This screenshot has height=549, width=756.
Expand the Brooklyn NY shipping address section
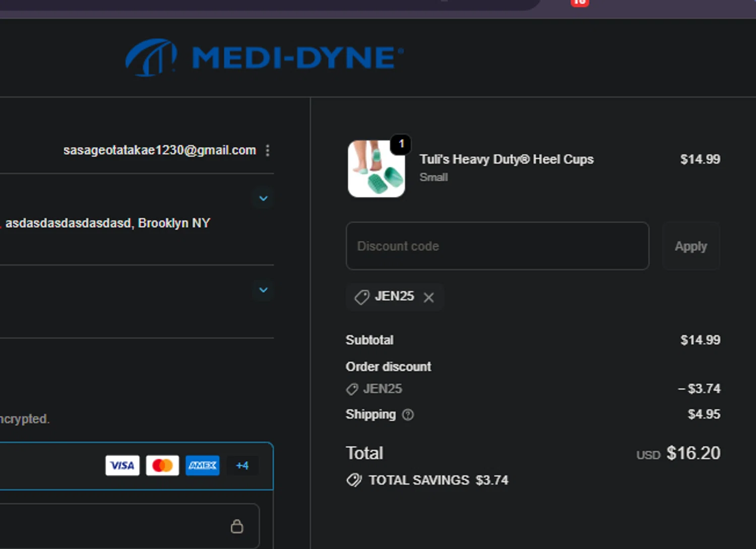263,198
